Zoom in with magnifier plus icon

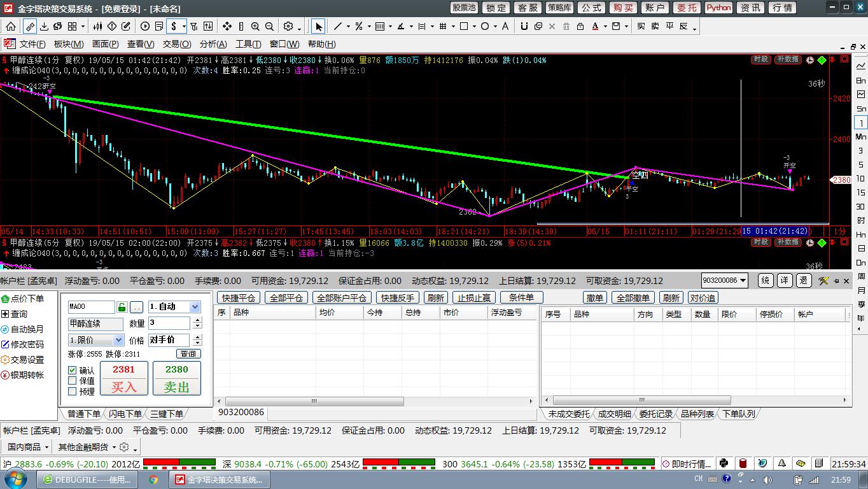(255, 26)
